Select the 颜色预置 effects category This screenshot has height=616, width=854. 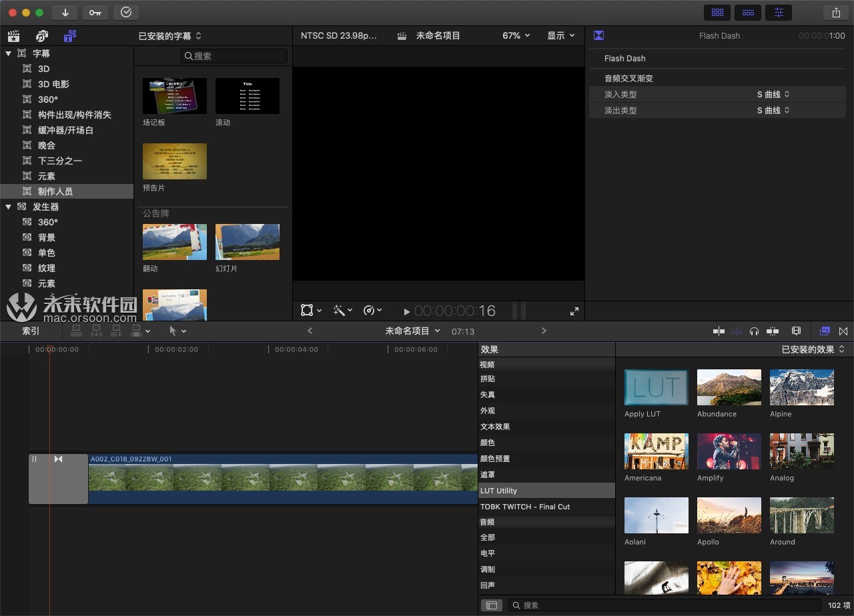546,459
